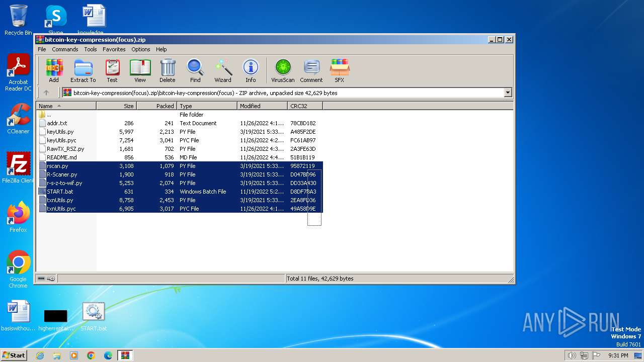Sort by the Modified column header
This screenshot has height=362, width=644.
tap(262, 106)
